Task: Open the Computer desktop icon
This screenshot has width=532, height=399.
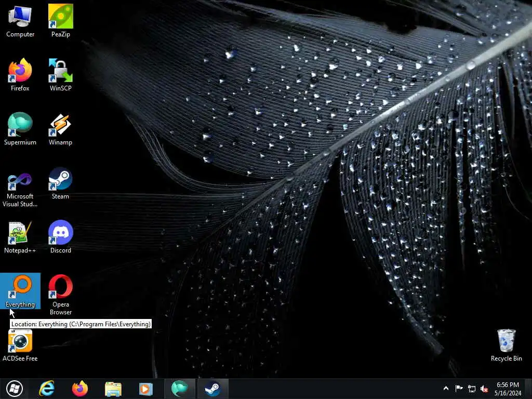Action: click(x=20, y=21)
